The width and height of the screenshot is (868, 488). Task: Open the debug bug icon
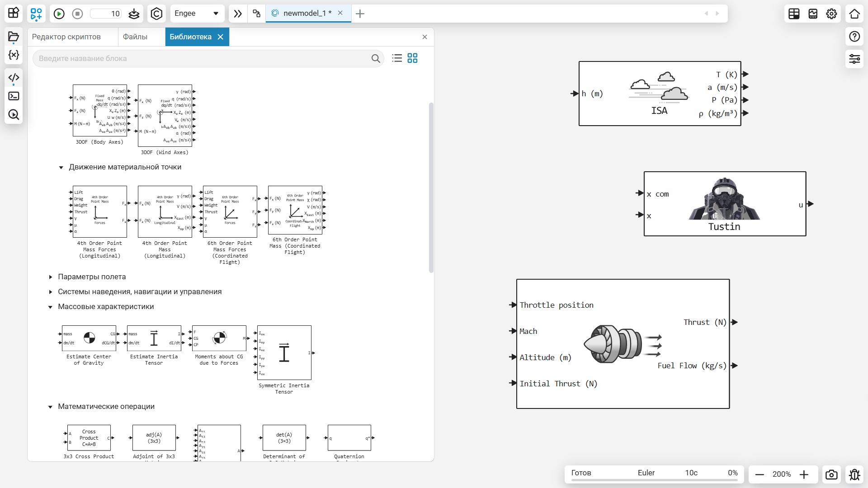pos(854,474)
